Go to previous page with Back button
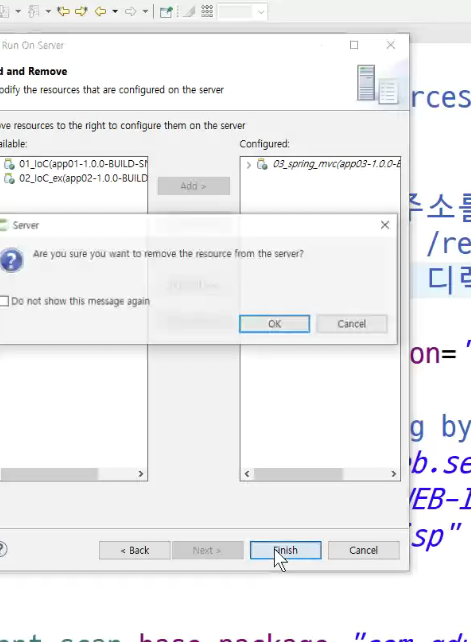Screen dimensions: 471x642 pyautogui.click(x=134, y=550)
